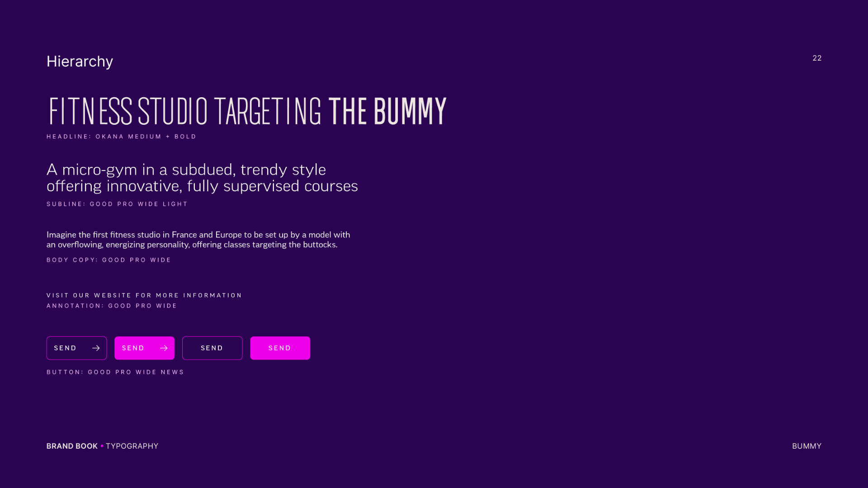Select the 'Hierarchy' page title

pos(80,62)
